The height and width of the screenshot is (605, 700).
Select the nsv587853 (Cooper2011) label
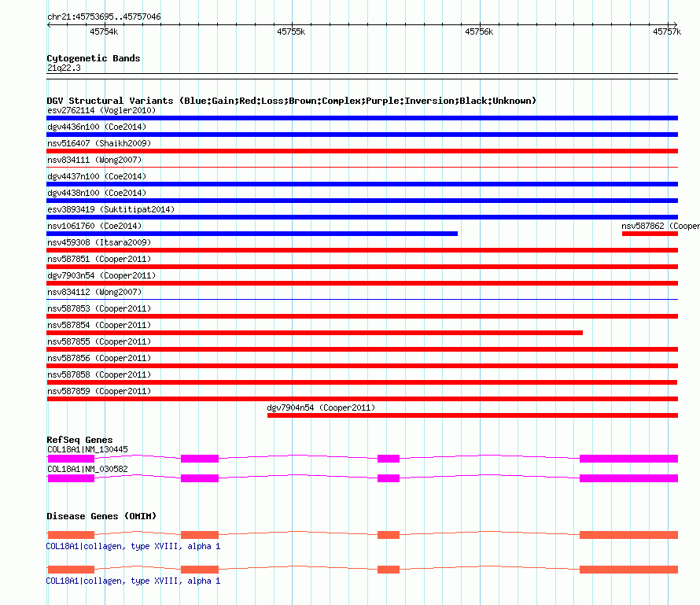[x=99, y=308]
